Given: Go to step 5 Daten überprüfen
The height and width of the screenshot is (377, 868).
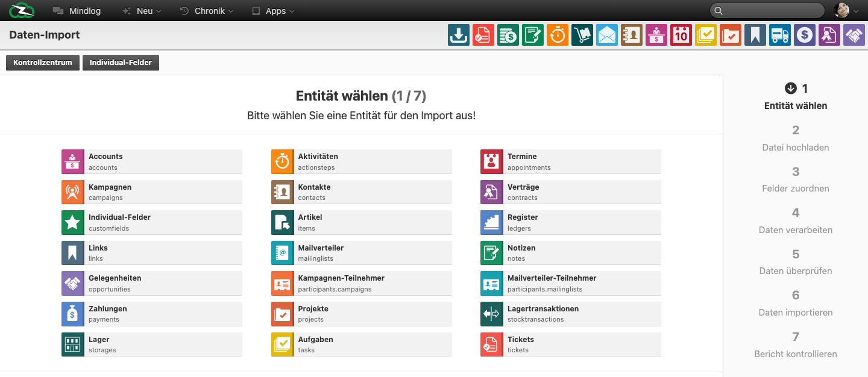Looking at the screenshot, I should click(x=796, y=262).
